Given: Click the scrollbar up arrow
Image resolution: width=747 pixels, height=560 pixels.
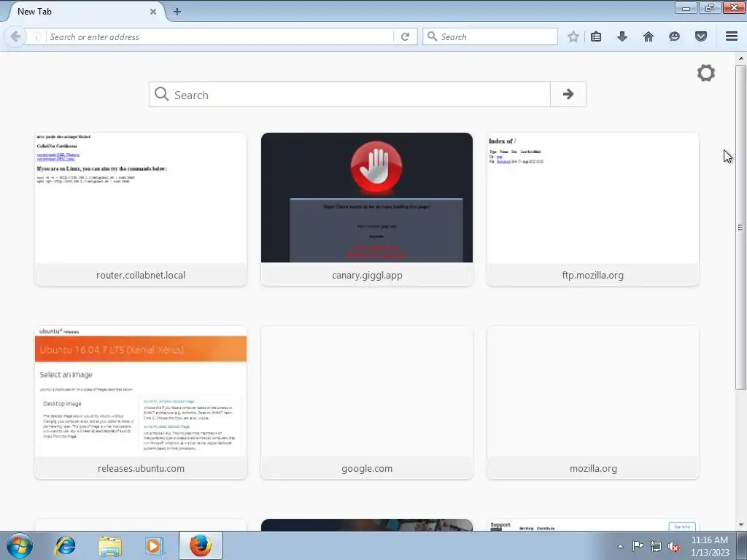Looking at the screenshot, I should point(740,58).
